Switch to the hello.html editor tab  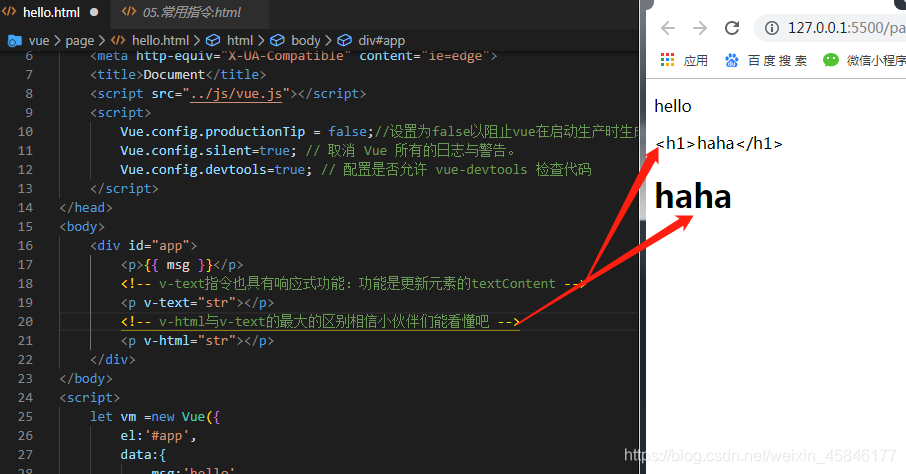pyautogui.click(x=52, y=12)
